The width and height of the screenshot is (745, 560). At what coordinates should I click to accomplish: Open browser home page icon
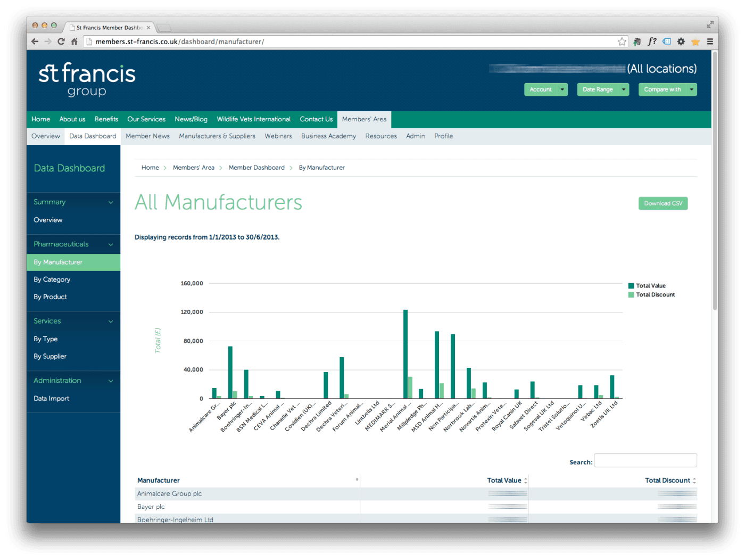tap(74, 42)
